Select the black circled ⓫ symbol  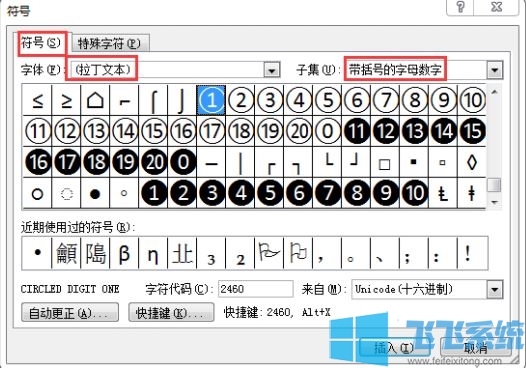coord(356,131)
